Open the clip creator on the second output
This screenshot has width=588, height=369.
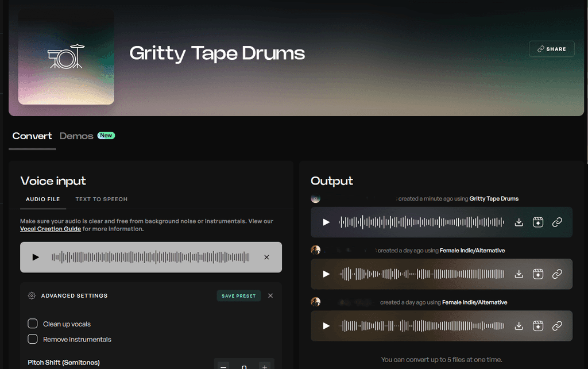538,274
